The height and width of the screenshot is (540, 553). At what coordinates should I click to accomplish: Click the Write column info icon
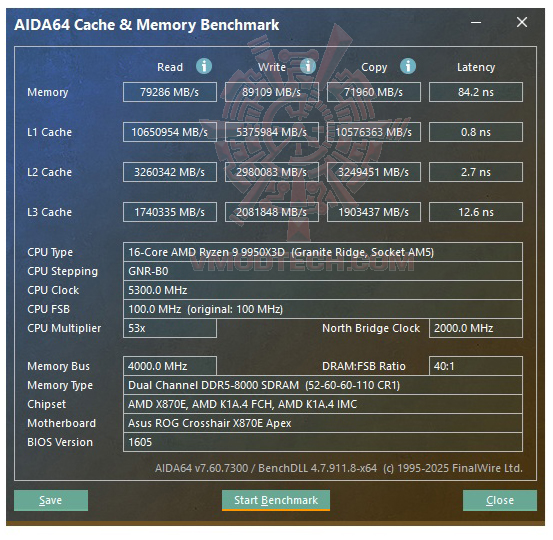(x=308, y=66)
